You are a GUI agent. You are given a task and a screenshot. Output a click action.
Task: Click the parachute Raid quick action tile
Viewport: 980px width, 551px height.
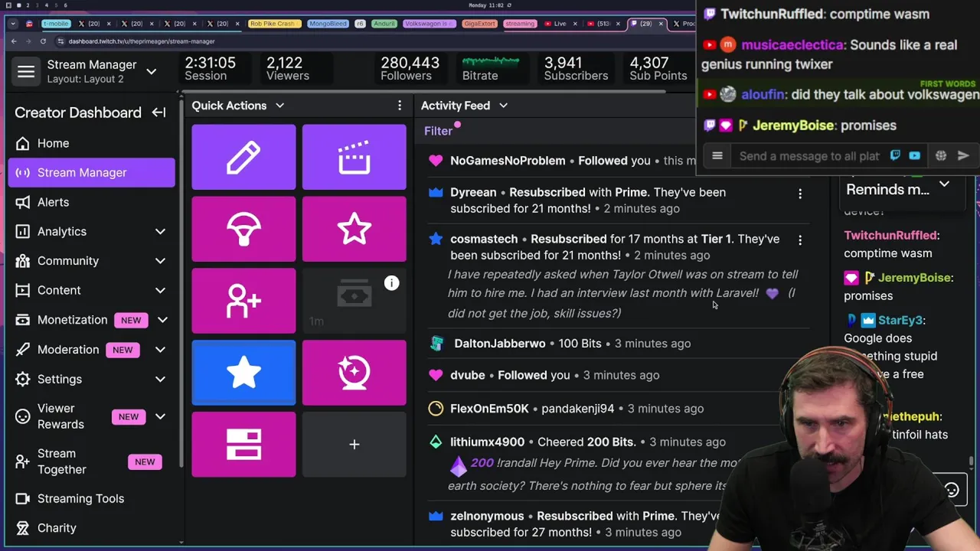tap(243, 229)
